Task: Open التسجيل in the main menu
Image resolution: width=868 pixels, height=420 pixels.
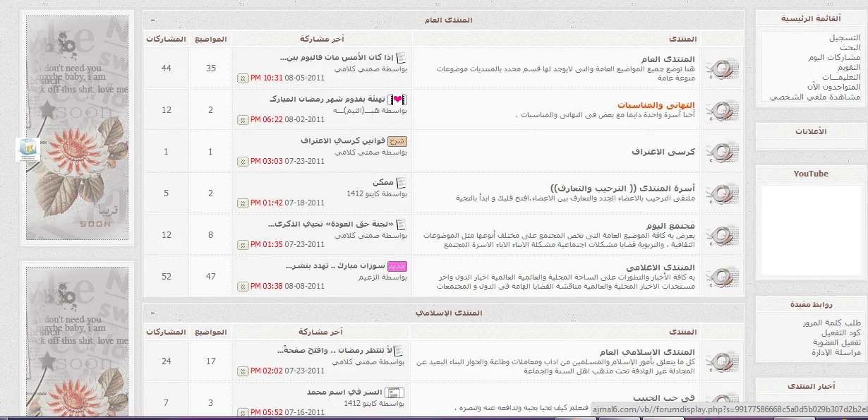Action: [x=844, y=37]
